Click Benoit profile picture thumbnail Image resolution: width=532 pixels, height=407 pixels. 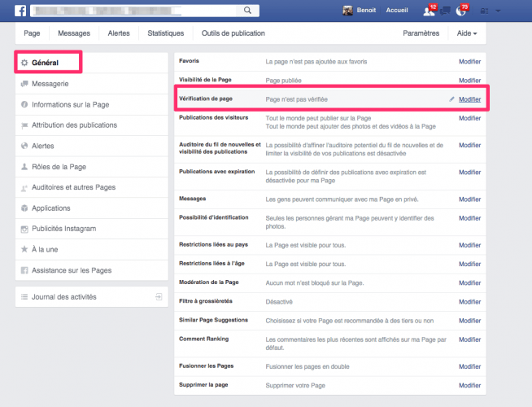coord(347,11)
